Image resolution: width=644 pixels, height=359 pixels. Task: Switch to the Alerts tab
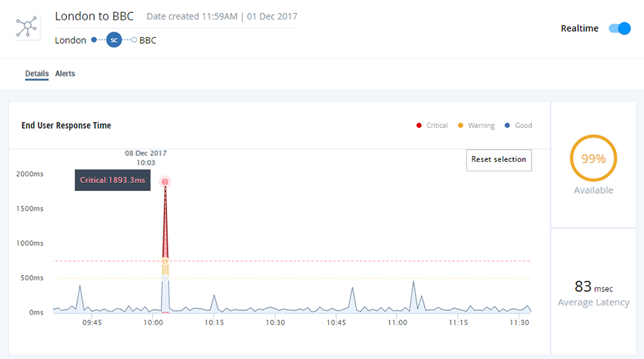65,73
